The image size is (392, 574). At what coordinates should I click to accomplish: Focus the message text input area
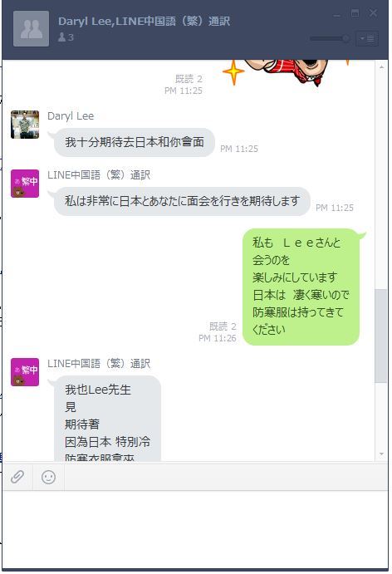(195, 529)
